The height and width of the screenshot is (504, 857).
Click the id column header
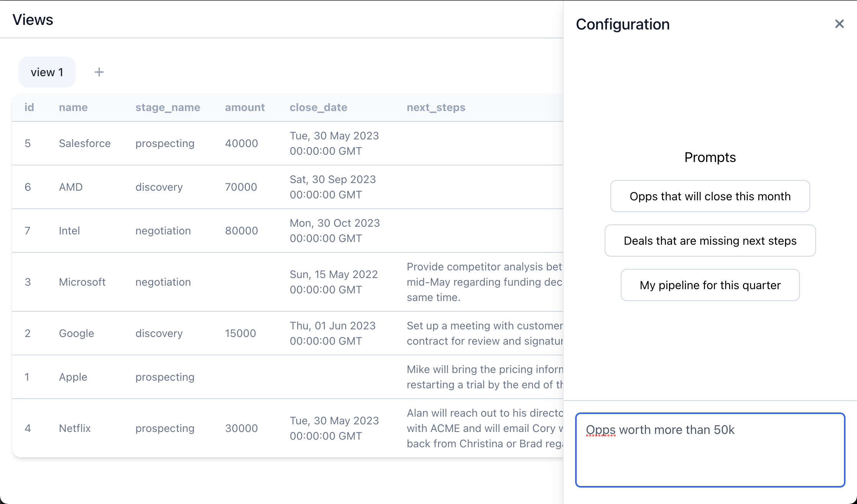pyautogui.click(x=29, y=107)
